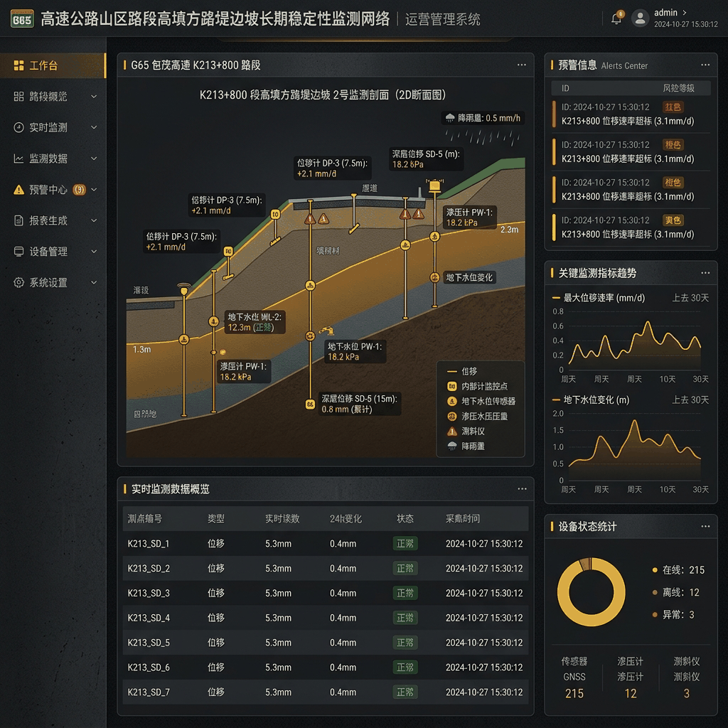Open the notification bell
Screen dimensions: 728x728
pos(616,18)
